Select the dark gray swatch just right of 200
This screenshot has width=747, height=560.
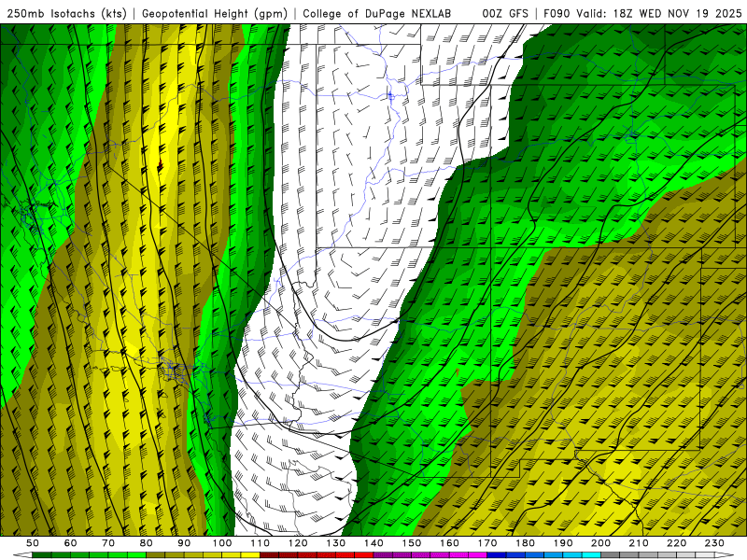[611, 555]
